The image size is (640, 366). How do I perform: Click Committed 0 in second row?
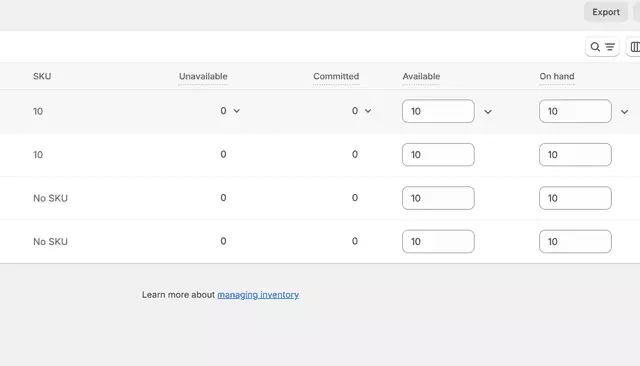(355, 154)
